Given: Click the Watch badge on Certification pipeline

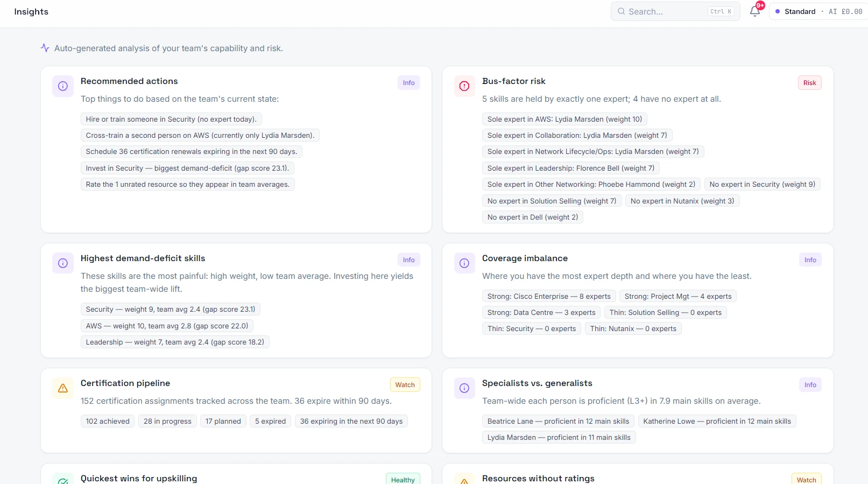Looking at the screenshot, I should point(405,385).
